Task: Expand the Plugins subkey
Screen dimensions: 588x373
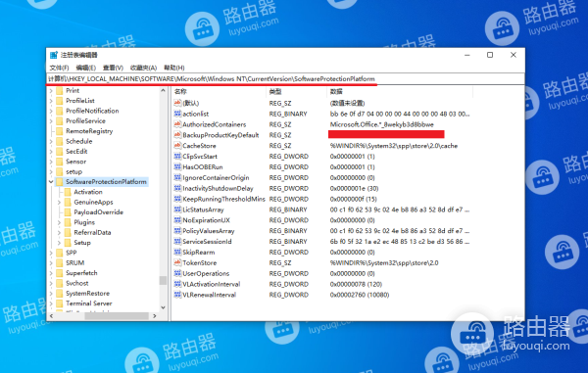Action: [59, 222]
